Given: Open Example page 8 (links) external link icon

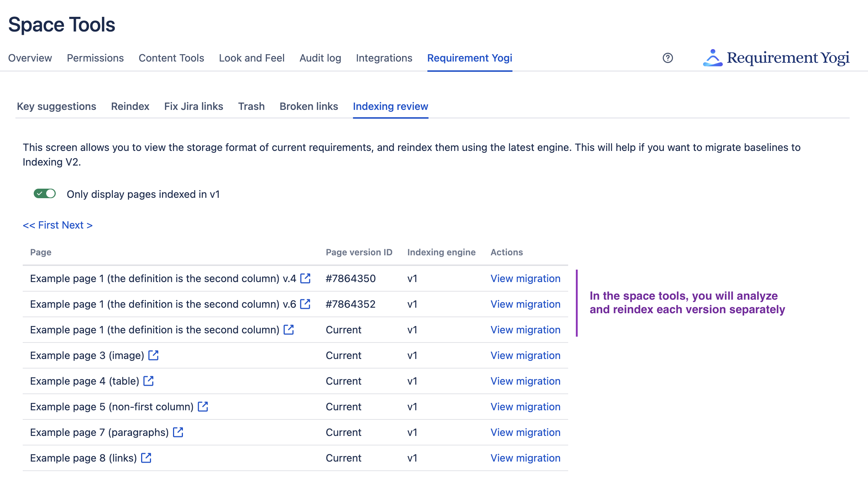Looking at the screenshot, I should coord(146,458).
